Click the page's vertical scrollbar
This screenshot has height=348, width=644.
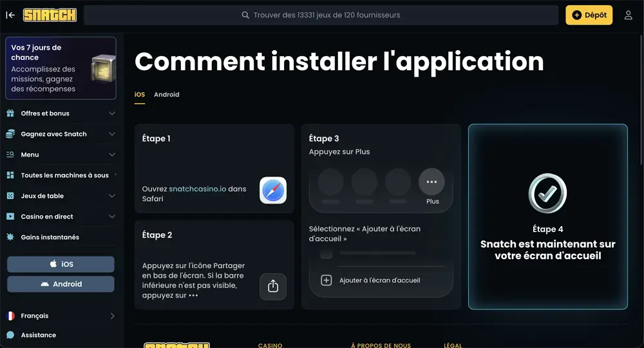click(641, 99)
